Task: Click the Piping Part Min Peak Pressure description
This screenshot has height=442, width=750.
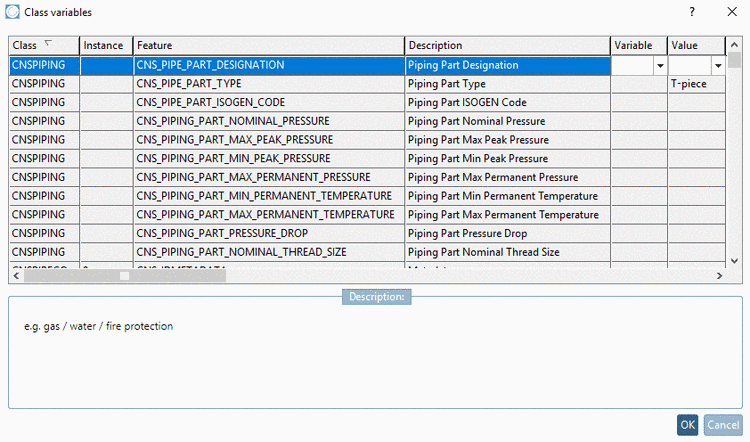Action: point(507,158)
